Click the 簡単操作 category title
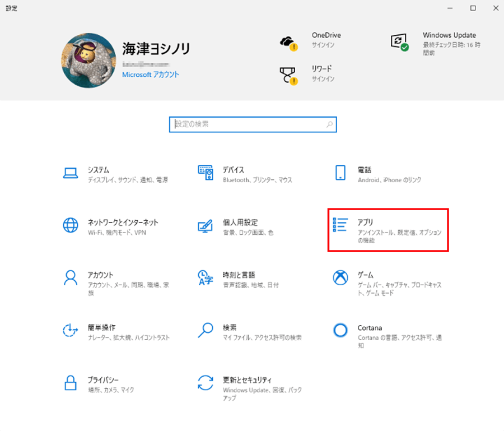The height and width of the screenshot is (431, 504). (101, 327)
